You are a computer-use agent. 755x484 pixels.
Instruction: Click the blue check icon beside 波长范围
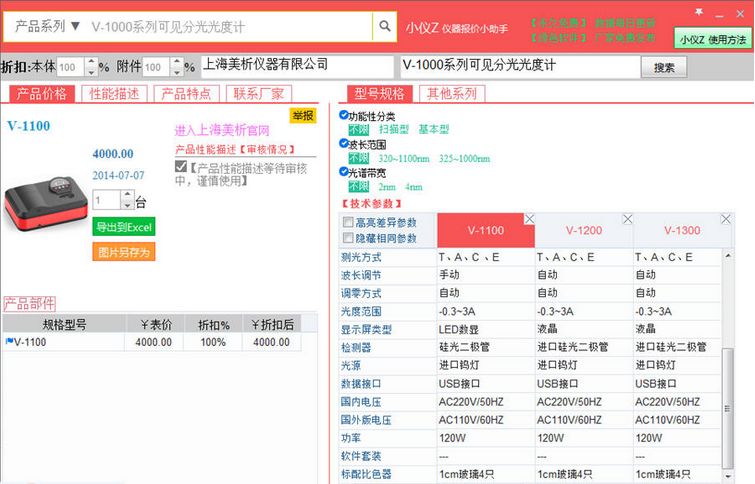pos(344,144)
